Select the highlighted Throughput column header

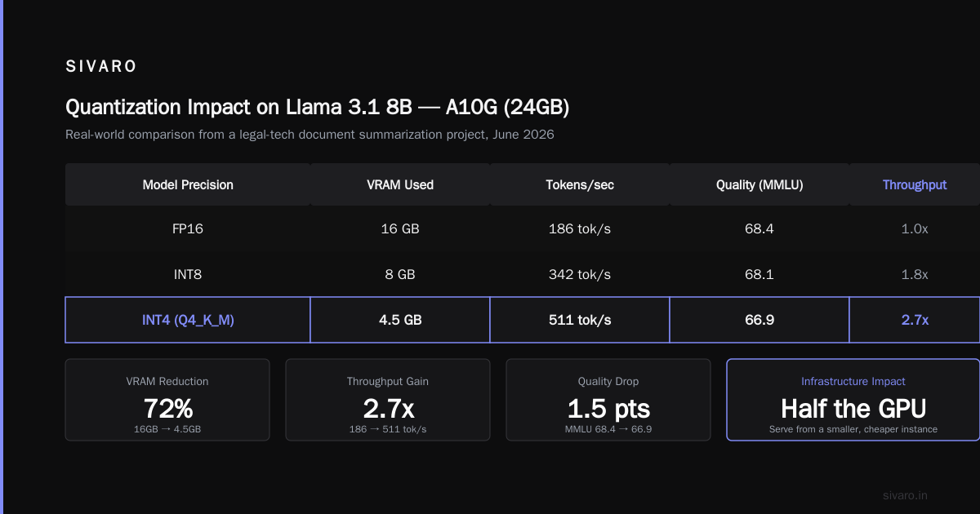915,184
